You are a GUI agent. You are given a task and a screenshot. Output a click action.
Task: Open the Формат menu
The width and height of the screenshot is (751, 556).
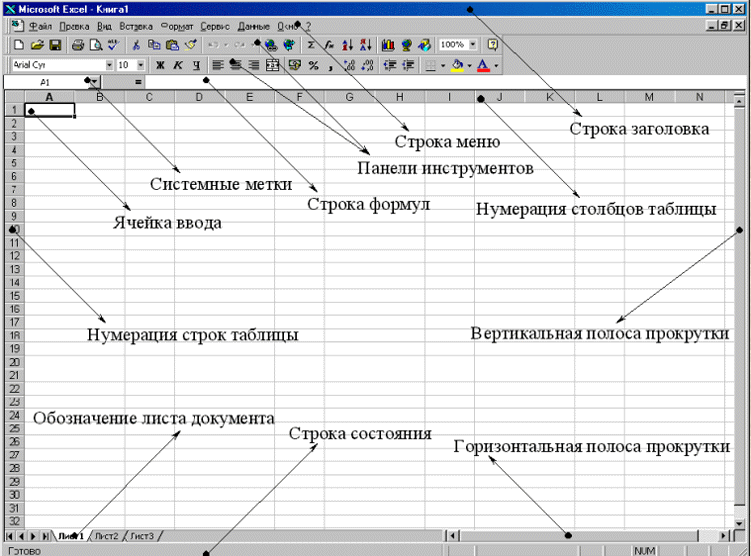tap(177, 26)
